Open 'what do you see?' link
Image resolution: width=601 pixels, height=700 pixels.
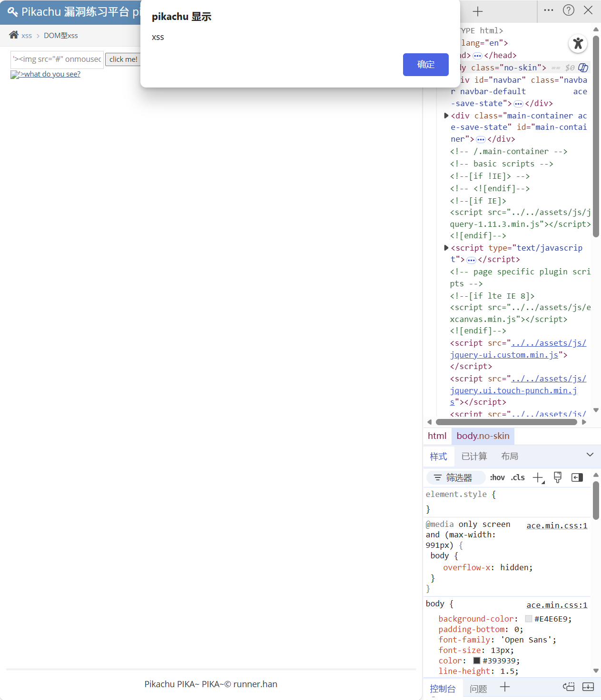coord(52,74)
